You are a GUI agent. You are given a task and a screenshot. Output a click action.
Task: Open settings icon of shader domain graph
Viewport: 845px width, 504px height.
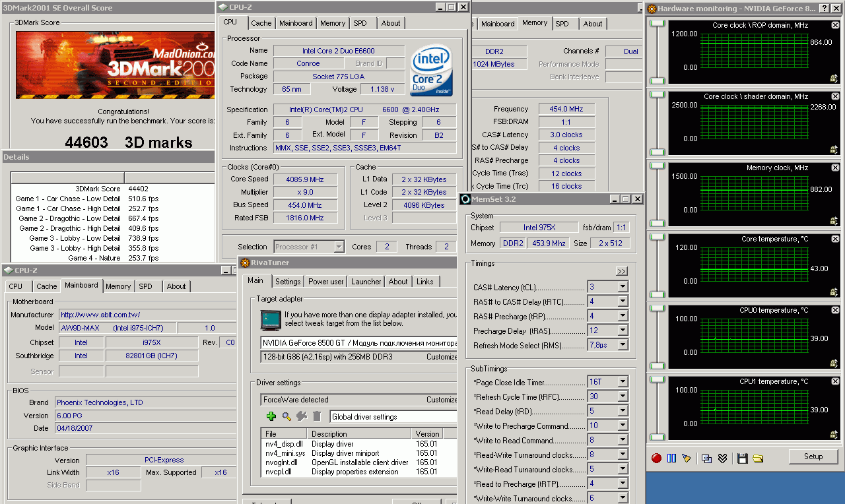(x=834, y=150)
